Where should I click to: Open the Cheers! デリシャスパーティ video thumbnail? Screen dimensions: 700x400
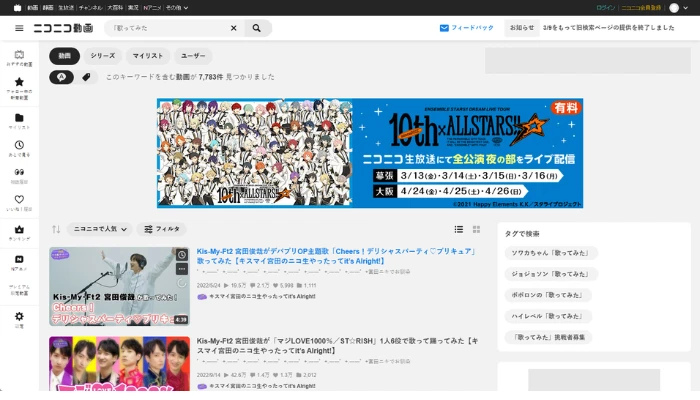(119, 286)
